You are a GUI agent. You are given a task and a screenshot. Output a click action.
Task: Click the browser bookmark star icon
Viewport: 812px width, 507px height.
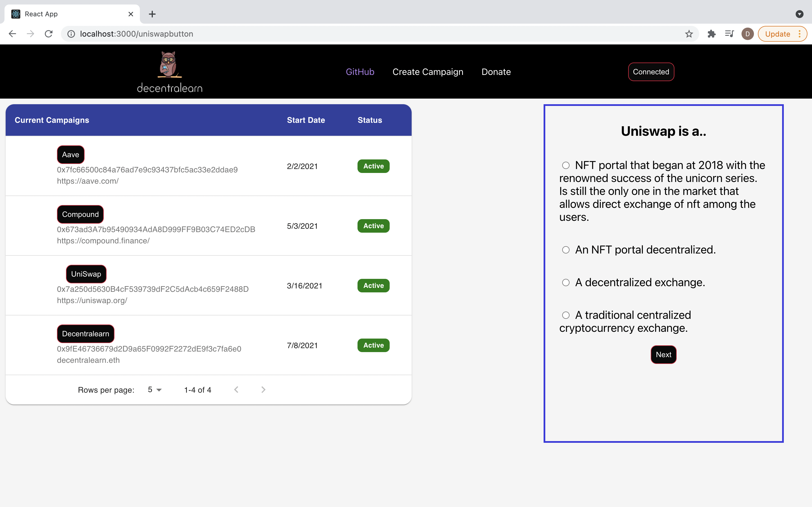(x=689, y=34)
